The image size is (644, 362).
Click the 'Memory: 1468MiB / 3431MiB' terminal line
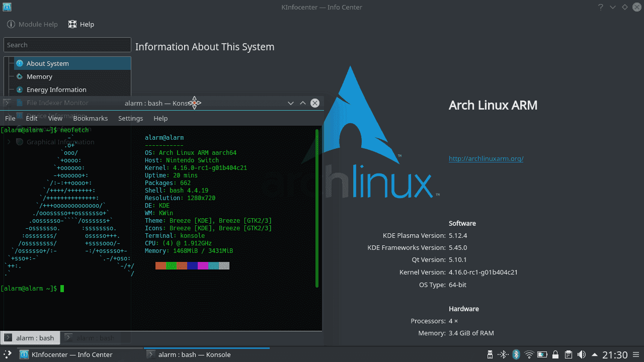(x=189, y=250)
